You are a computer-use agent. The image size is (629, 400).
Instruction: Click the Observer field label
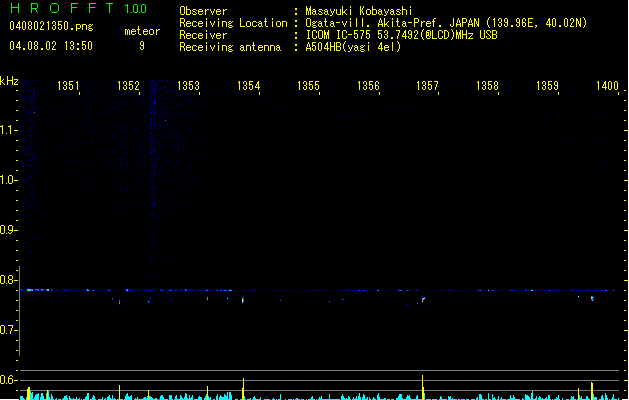[203, 11]
